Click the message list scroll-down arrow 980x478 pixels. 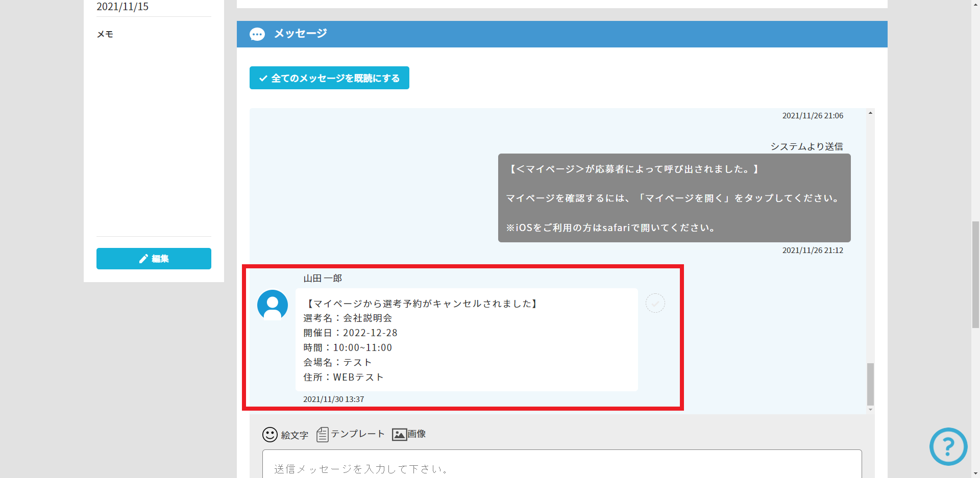coord(870,409)
